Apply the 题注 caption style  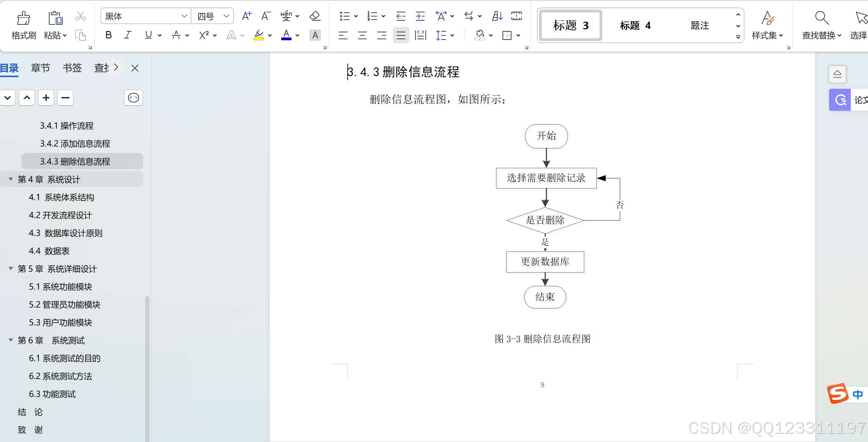pos(700,25)
